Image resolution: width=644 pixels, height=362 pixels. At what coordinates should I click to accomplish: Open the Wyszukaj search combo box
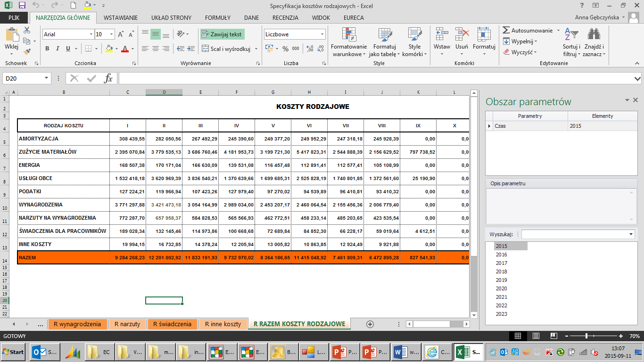coord(578,234)
